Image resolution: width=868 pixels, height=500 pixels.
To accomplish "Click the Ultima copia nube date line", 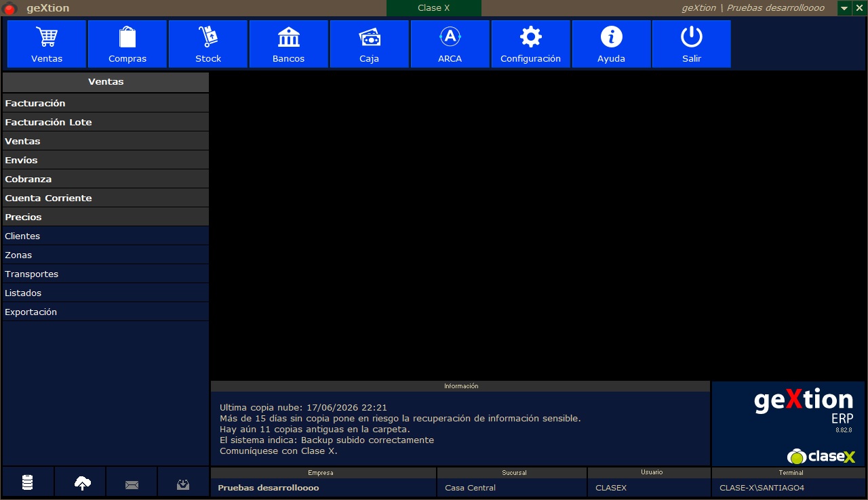I will click(303, 407).
